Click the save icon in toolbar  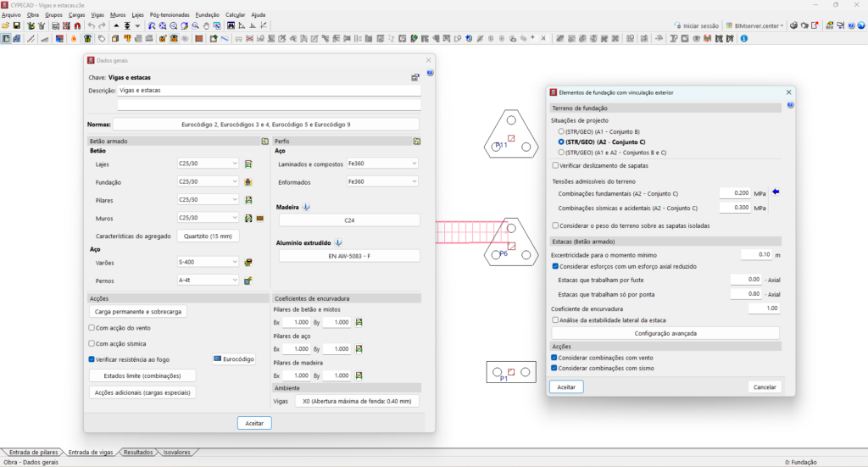coord(17,26)
